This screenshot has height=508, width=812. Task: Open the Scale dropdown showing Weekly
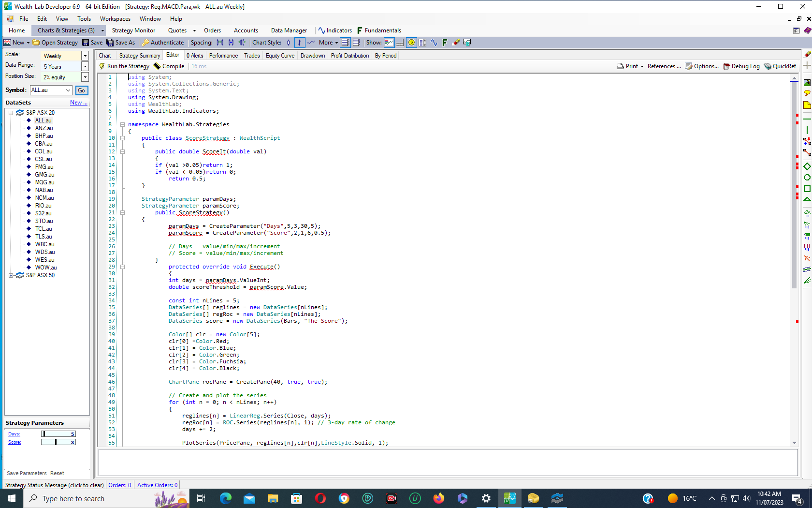point(85,56)
